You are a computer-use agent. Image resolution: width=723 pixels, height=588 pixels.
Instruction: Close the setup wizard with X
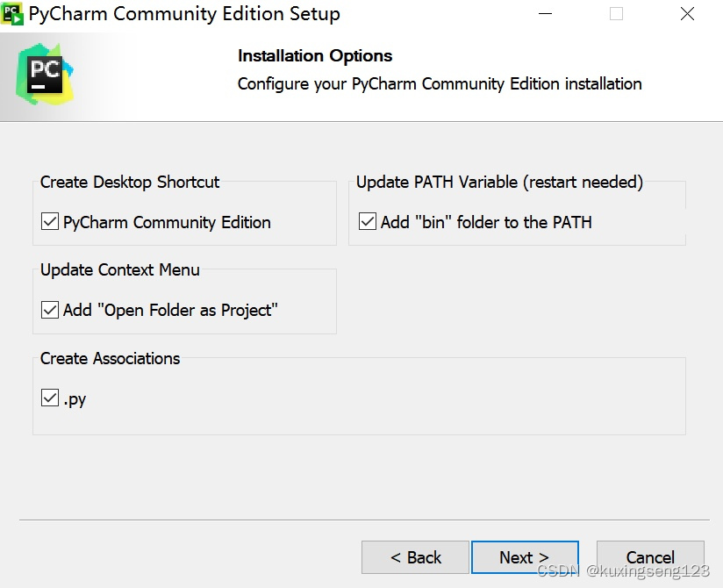(687, 14)
